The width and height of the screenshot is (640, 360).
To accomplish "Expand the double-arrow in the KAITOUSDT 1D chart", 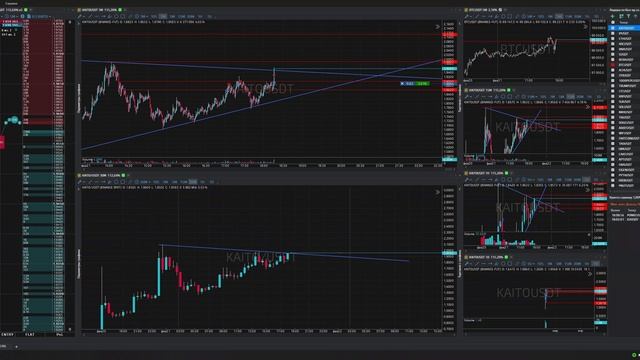I will point(589,274).
